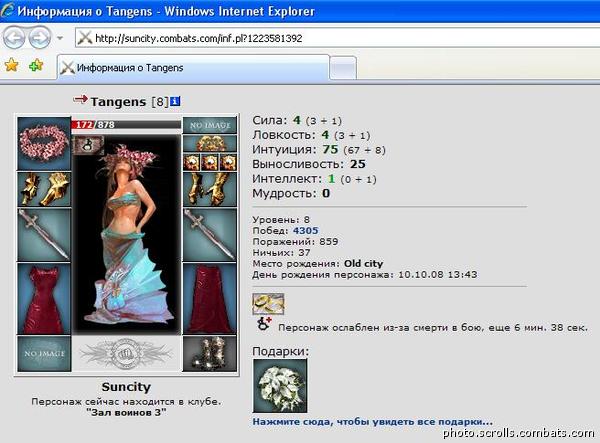Click the wedding rings icon
Viewport: 600px width, 443px height.
tap(268, 304)
